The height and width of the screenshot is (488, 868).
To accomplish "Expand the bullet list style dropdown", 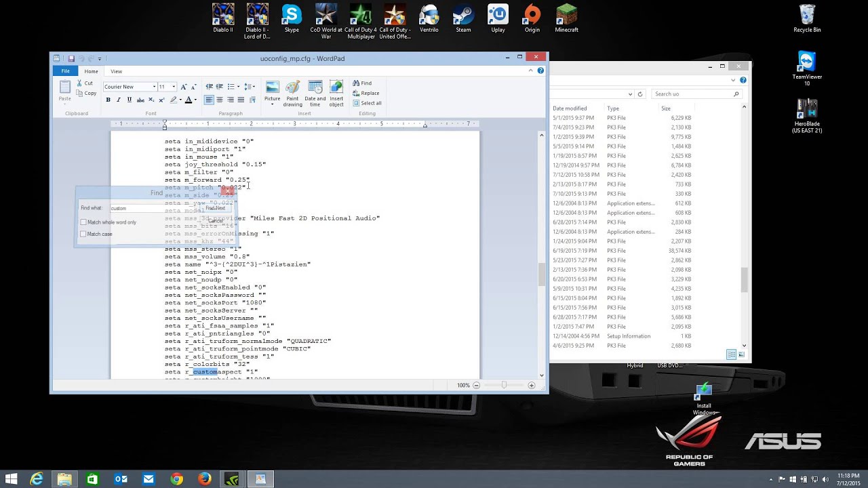I will click(x=237, y=87).
